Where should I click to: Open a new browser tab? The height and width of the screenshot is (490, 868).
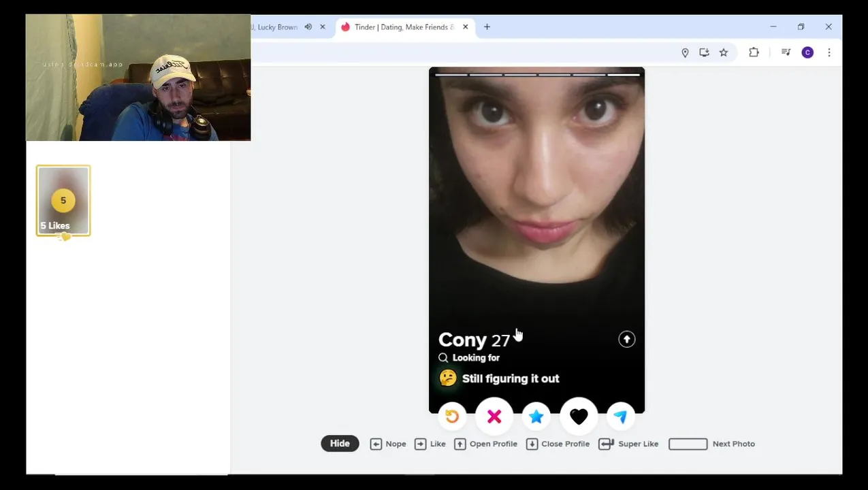coord(487,27)
